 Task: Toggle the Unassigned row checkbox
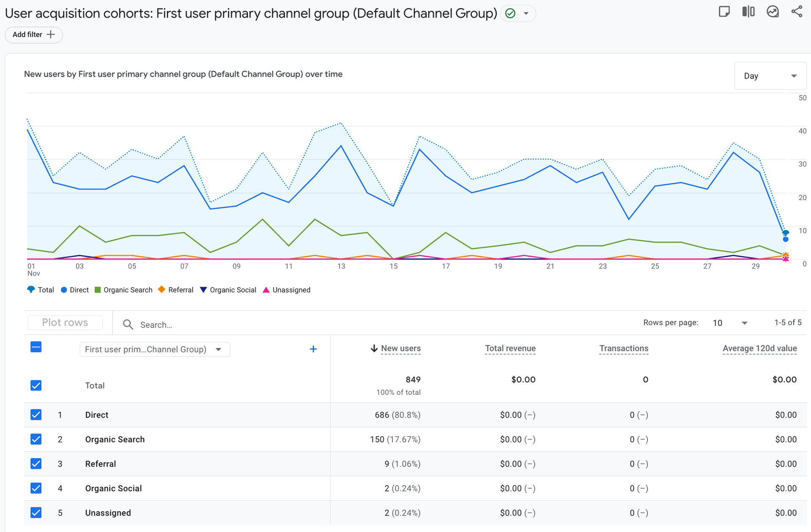click(x=36, y=513)
